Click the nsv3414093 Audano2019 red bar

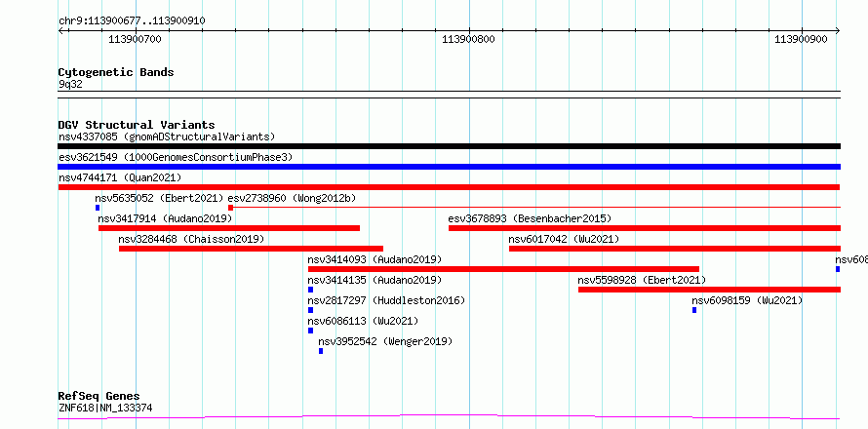504,269
